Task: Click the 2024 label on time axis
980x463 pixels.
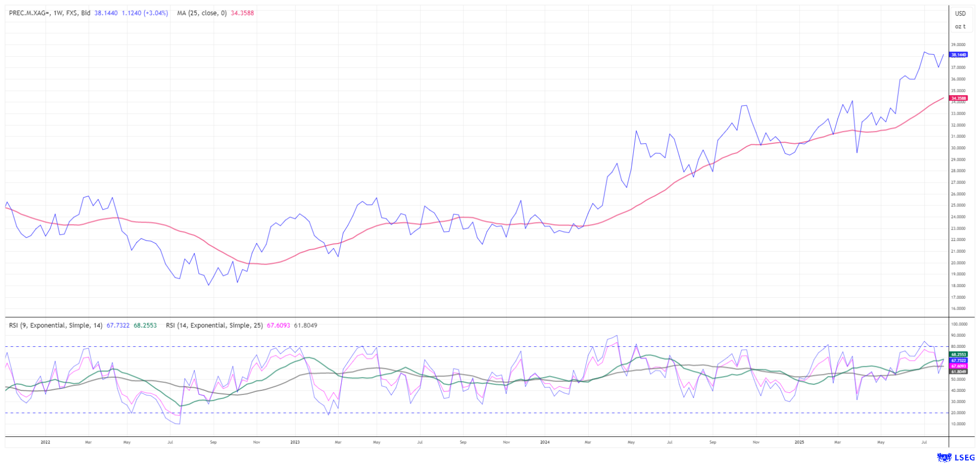Action: pos(545,442)
